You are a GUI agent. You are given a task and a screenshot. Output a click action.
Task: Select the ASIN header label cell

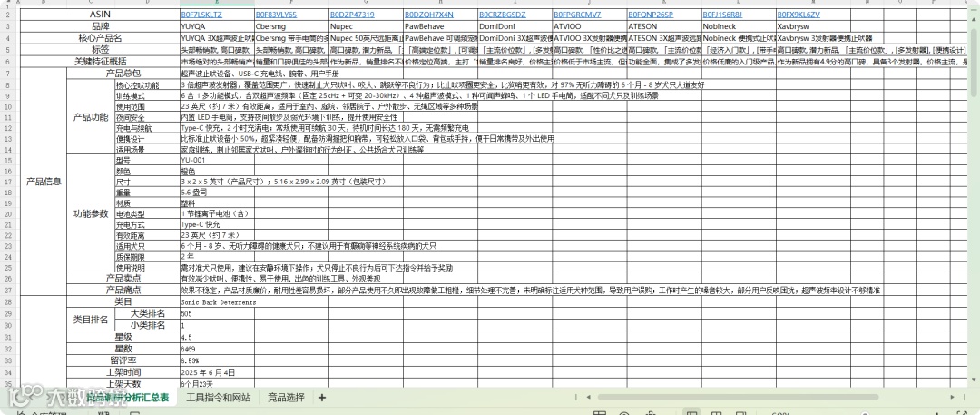pos(100,15)
